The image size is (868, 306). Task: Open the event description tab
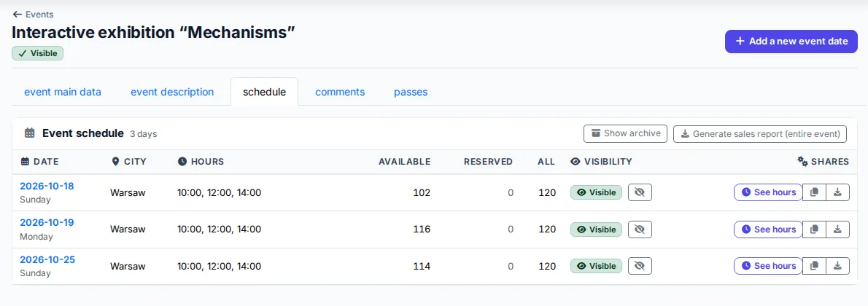tap(172, 92)
